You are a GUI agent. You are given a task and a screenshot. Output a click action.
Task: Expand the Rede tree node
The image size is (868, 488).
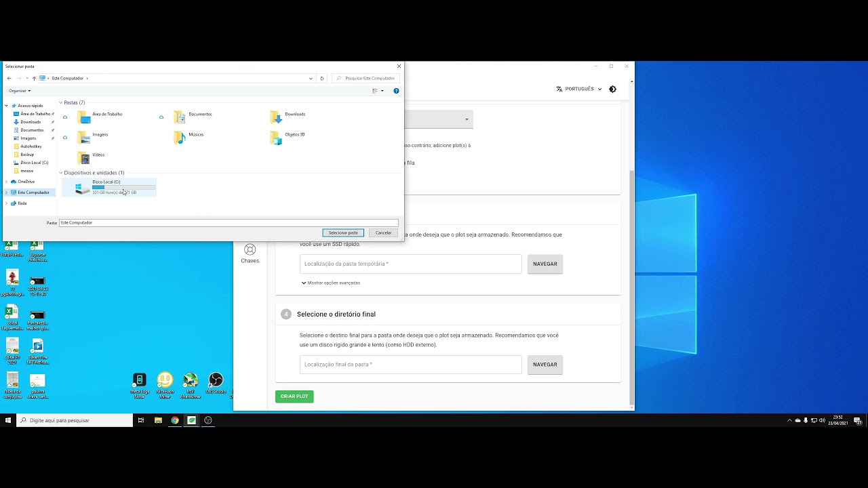(x=7, y=203)
